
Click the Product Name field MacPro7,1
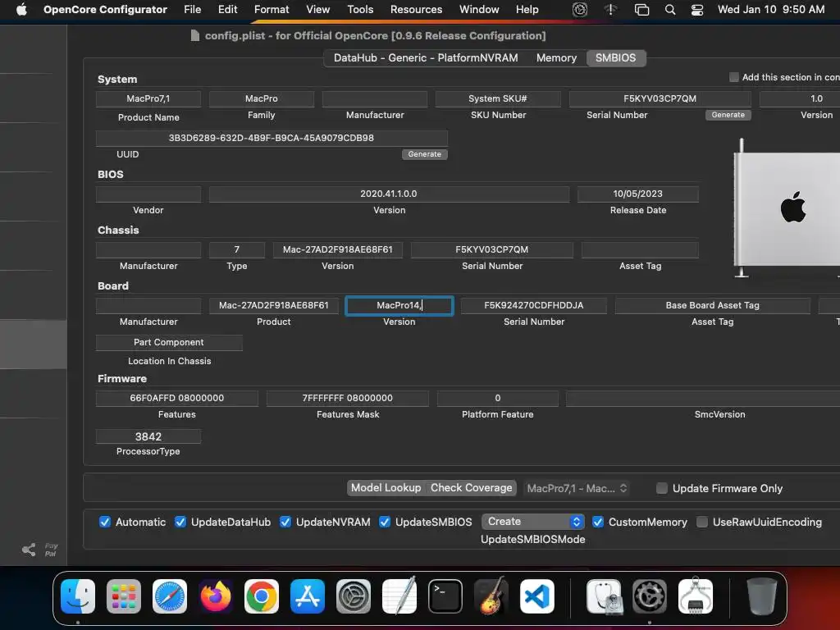pos(148,98)
